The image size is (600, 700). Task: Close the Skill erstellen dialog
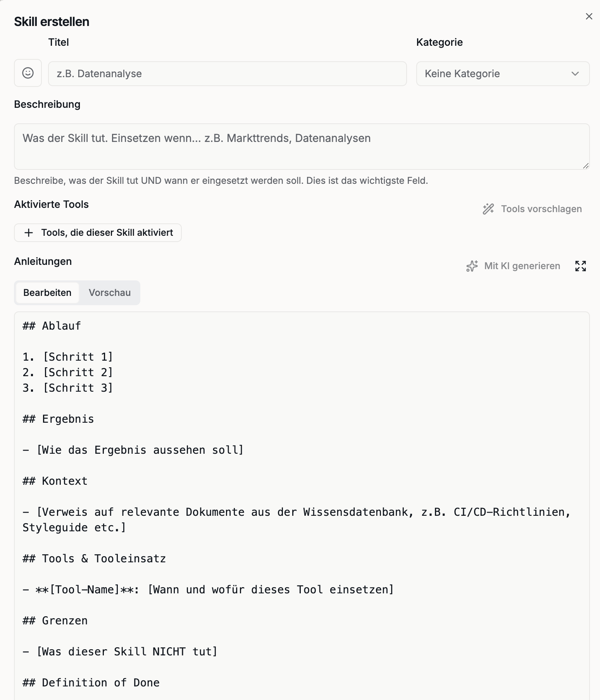589,16
